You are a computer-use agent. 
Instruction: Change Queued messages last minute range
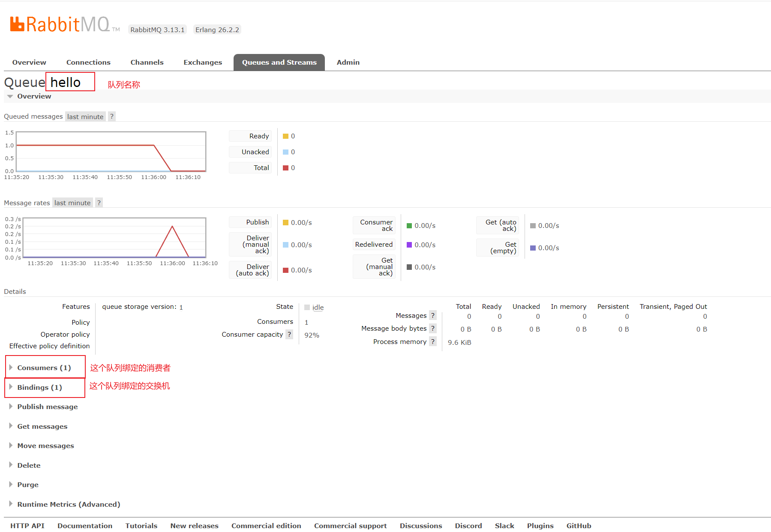click(85, 117)
